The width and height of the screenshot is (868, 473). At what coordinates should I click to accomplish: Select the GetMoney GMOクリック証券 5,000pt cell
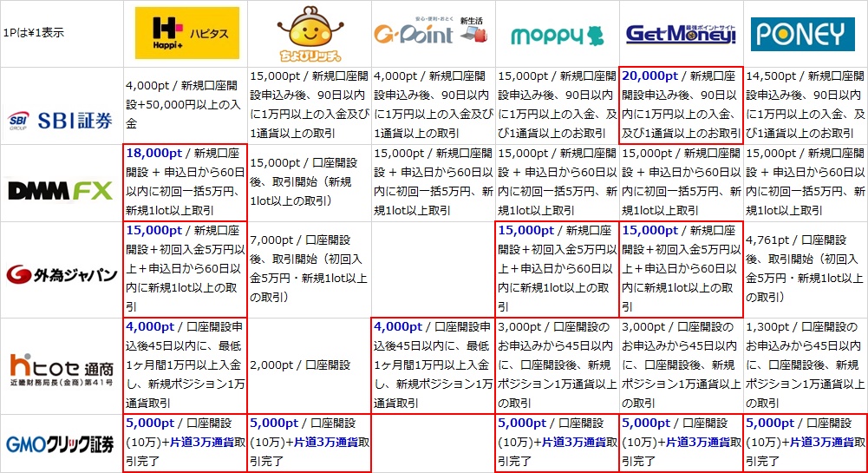682,443
